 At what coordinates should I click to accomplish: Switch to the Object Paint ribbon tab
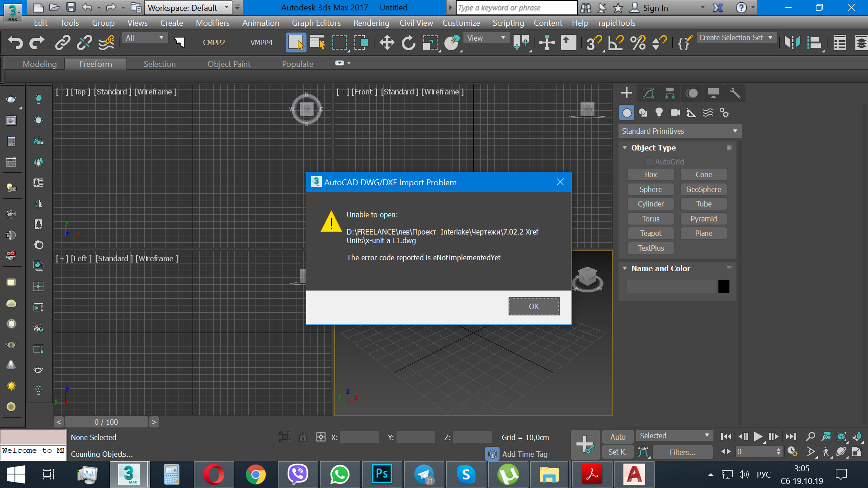coord(229,64)
